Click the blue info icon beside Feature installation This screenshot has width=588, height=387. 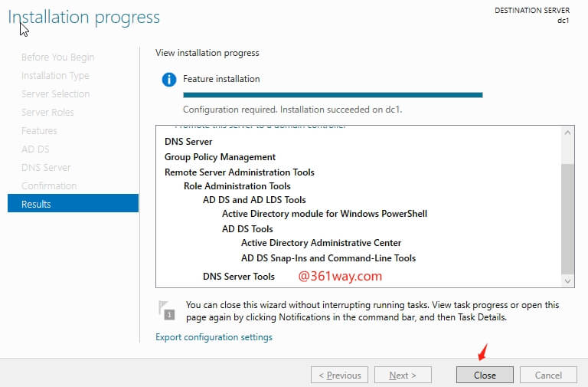click(168, 79)
